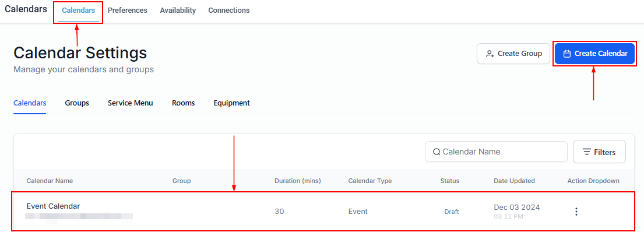644x232 pixels.
Task: Click the search magnifier icon
Action: [437, 152]
